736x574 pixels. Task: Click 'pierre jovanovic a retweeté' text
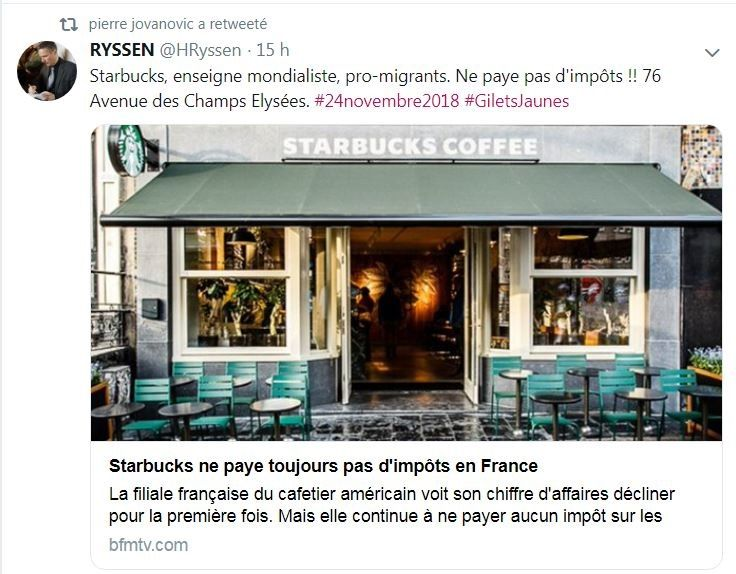(x=178, y=24)
